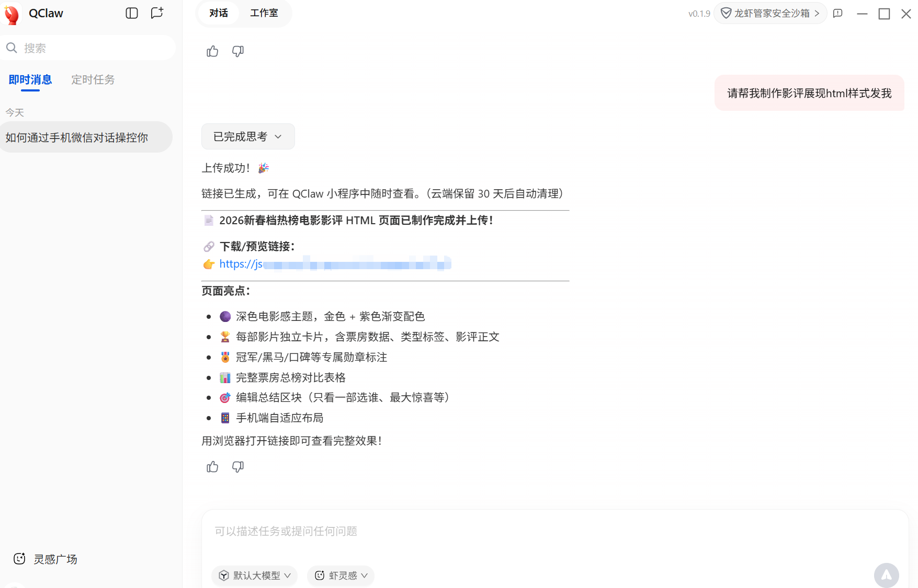Open 灵感广场 in the sidebar

pos(46,559)
